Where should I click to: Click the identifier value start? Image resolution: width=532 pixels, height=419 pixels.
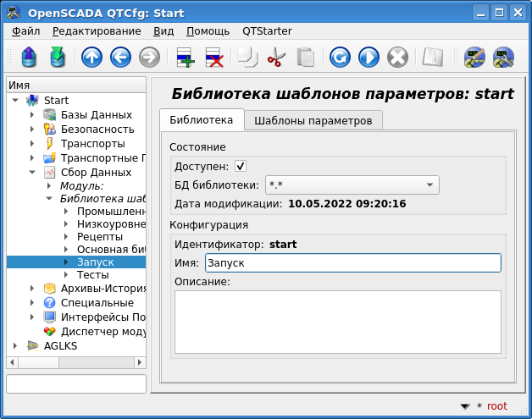[283, 245]
